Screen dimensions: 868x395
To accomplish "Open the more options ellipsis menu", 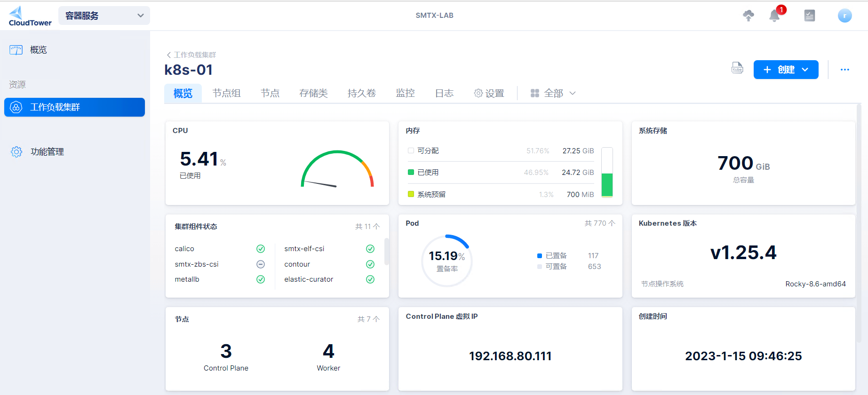I will pos(845,70).
